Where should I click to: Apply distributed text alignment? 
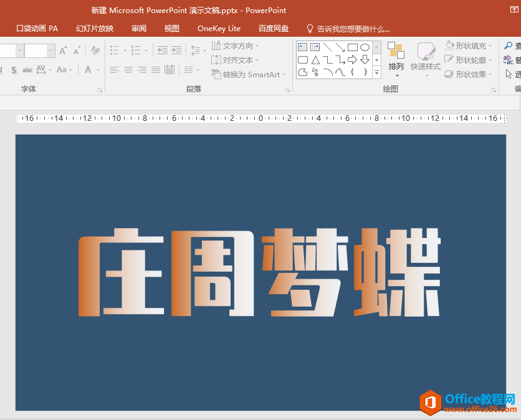click(x=170, y=69)
